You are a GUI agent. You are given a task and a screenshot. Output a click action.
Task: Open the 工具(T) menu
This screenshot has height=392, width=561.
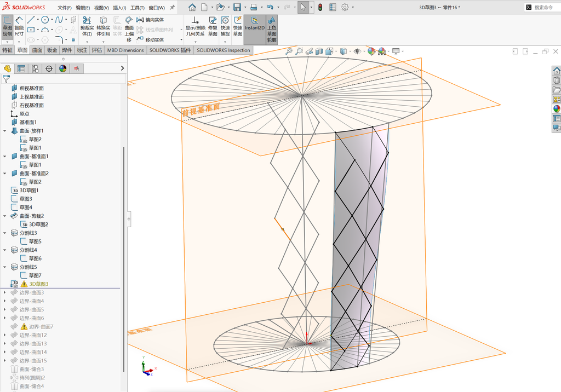138,8
